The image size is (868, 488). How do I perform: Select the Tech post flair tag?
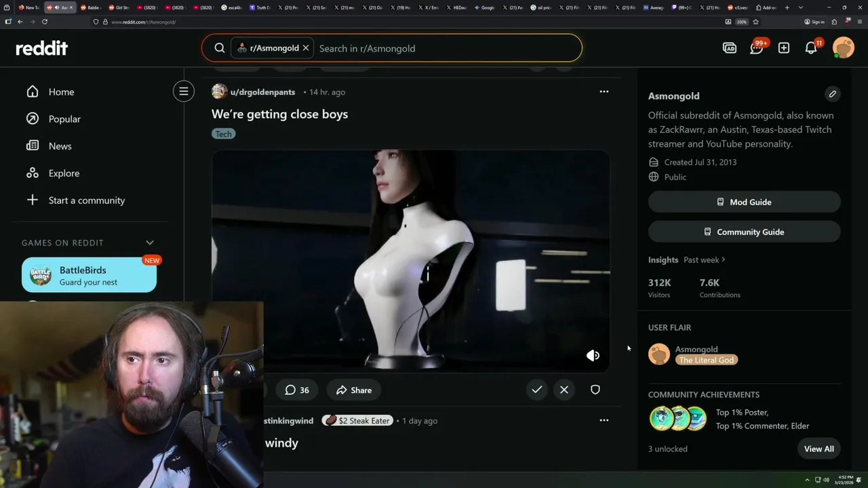tap(223, 134)
